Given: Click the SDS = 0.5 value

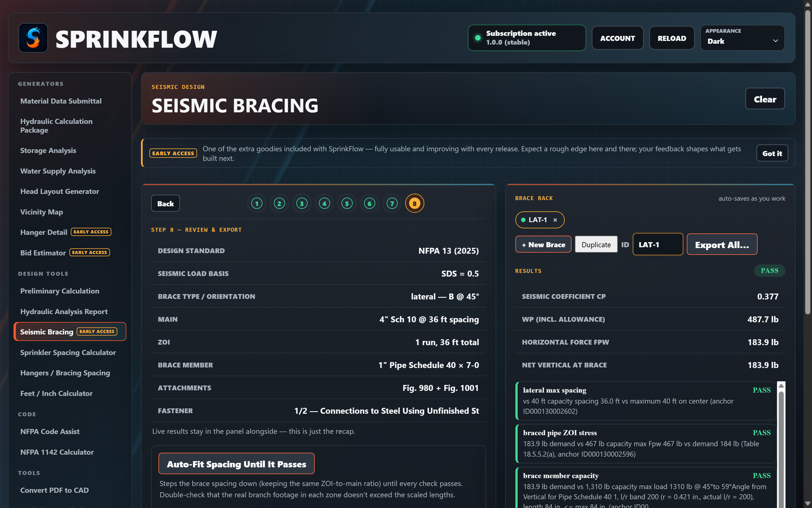Looking at the screenshot, I should pyautogui.click(x=460, y=273).
